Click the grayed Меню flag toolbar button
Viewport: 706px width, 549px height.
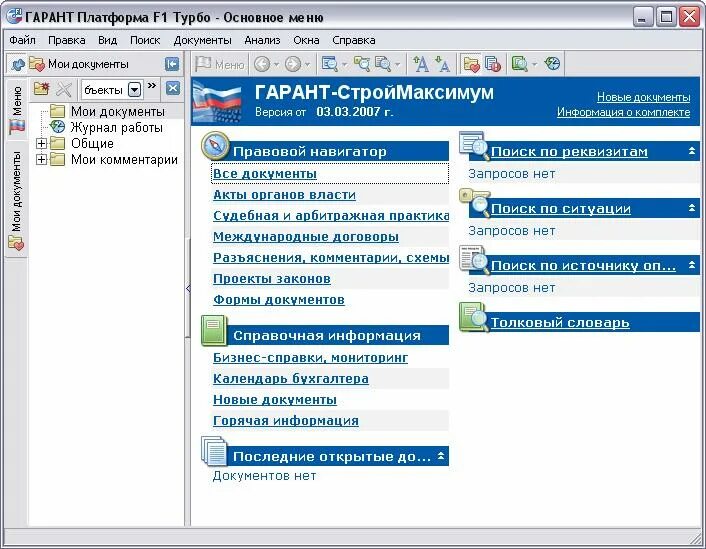click(x=220, y=64)
